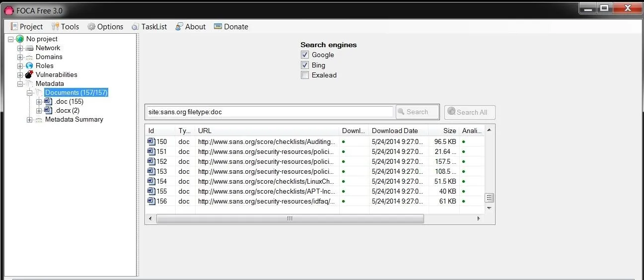
Task: Click the Search All button
Action: 470,112
